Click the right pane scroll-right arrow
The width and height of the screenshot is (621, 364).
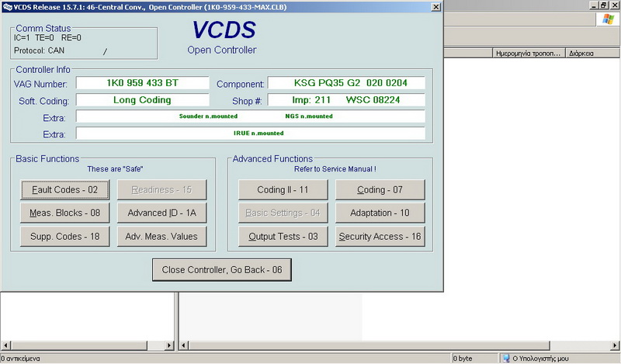coord(616,345)
